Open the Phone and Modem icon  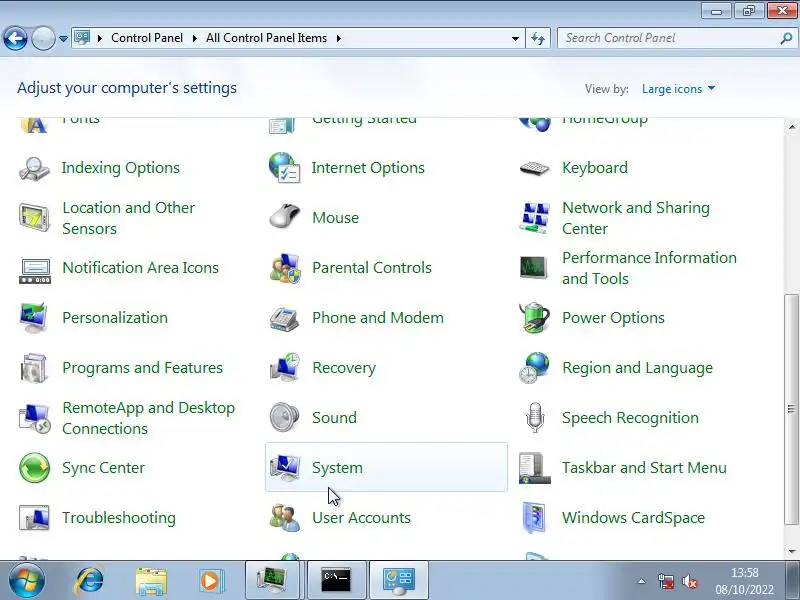pos(285,319)
